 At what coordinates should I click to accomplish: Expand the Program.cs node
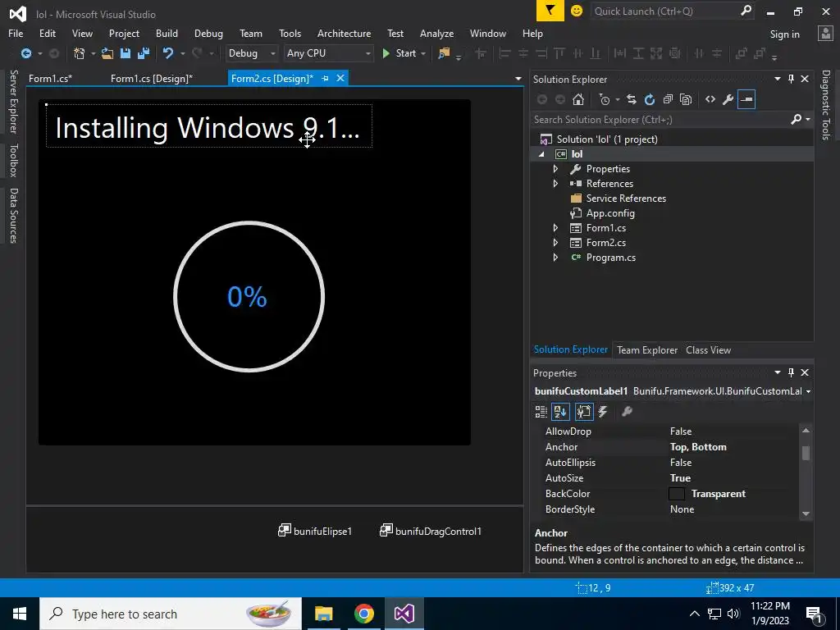(555, 257)
